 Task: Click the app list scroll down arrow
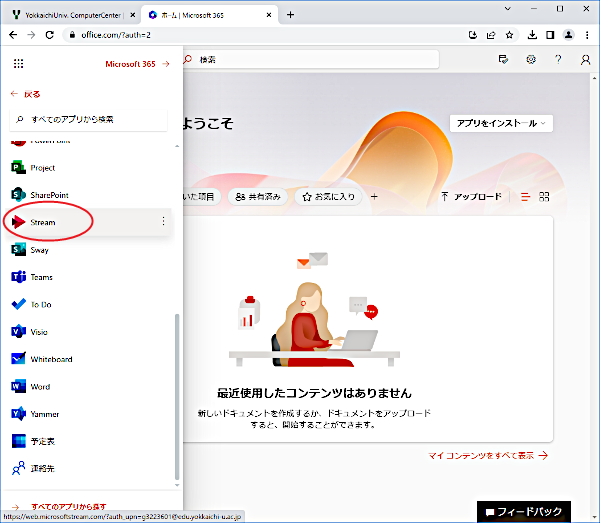tap(177, 485)
